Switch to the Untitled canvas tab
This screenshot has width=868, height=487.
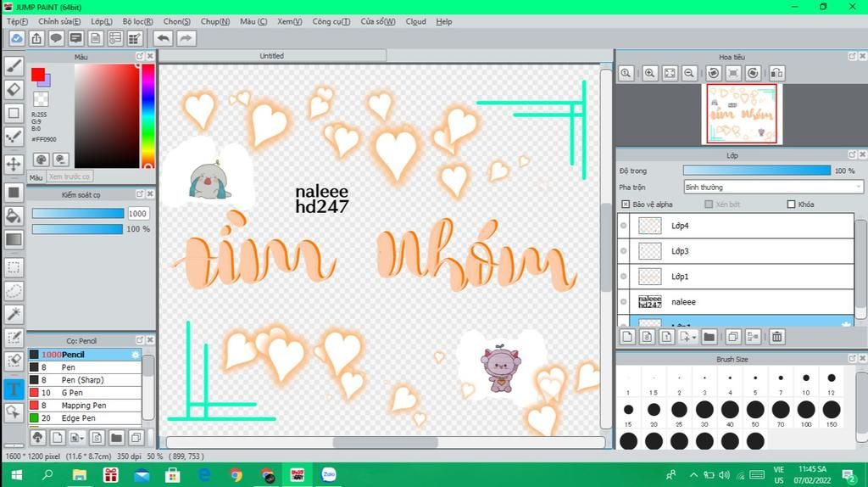272,56
